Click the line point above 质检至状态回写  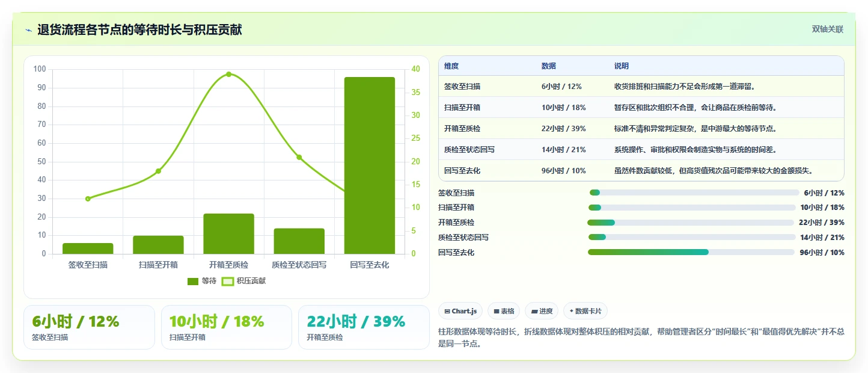click(299, 157)
